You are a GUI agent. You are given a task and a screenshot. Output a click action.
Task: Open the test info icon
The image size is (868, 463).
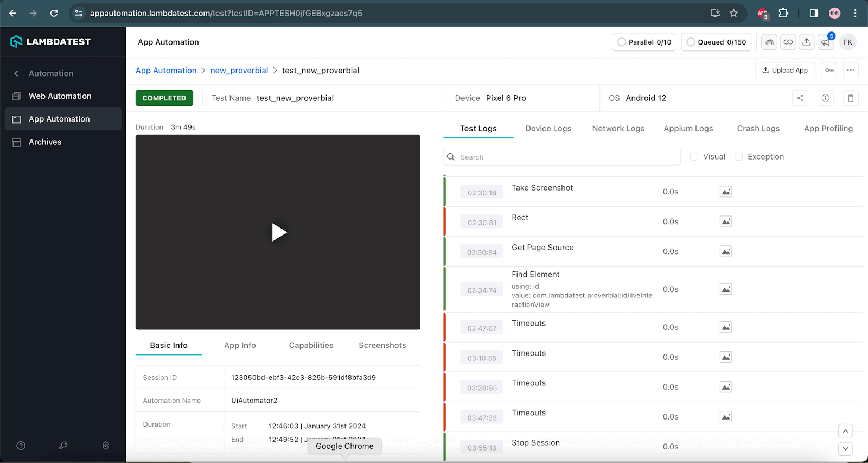(x=825, y=98)
